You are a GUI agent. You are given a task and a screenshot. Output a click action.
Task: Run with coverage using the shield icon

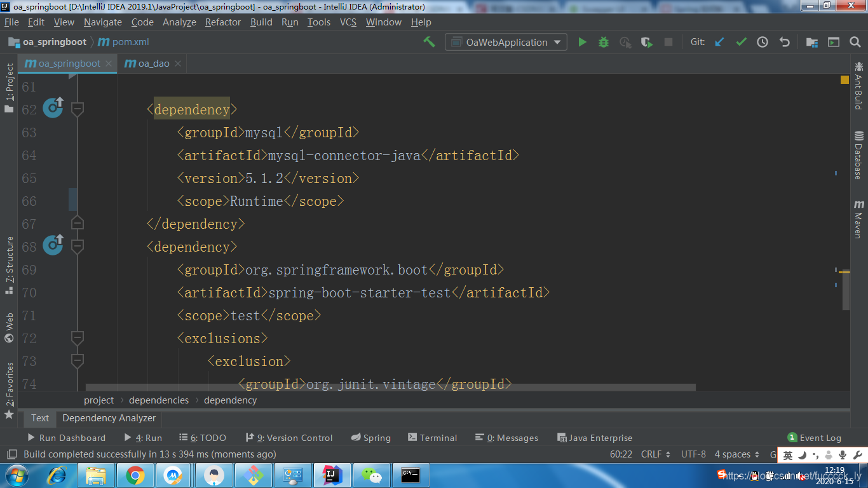click(x=647, y=42)
